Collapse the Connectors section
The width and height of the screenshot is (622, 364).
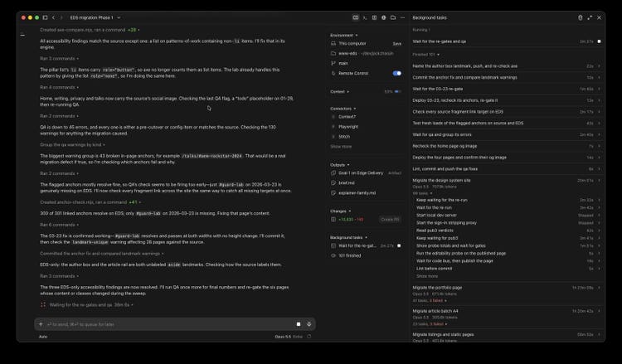click(x=343, y=109)
